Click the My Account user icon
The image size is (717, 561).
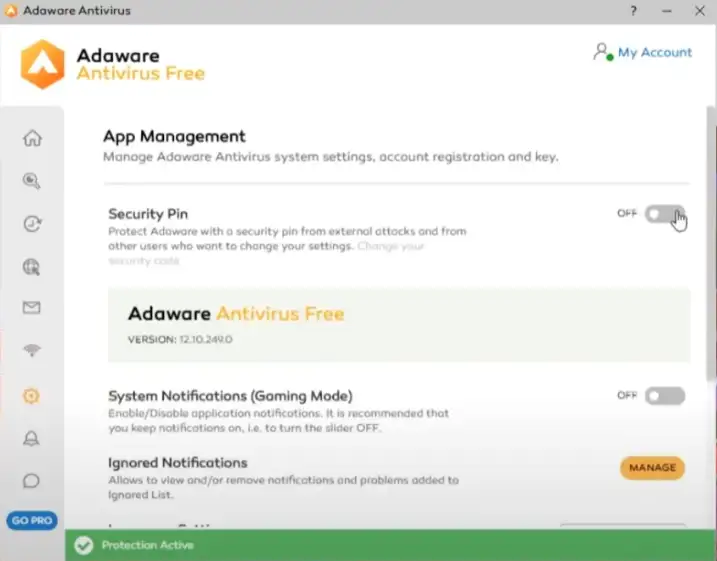point(602,52)
